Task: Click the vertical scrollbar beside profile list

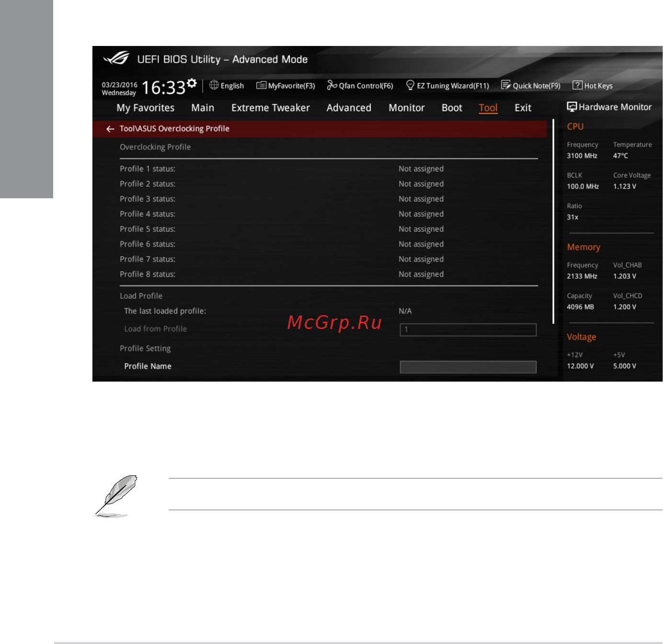Action: point(553,221)
